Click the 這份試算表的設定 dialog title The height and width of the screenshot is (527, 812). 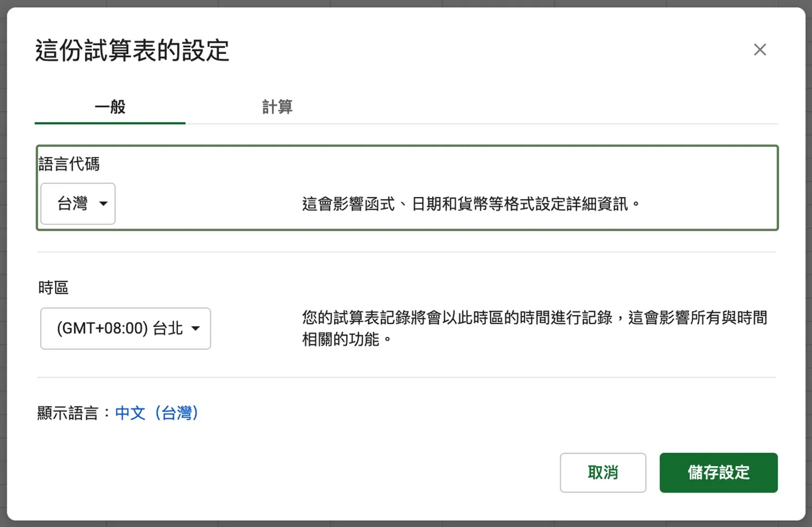pos(132,50)
